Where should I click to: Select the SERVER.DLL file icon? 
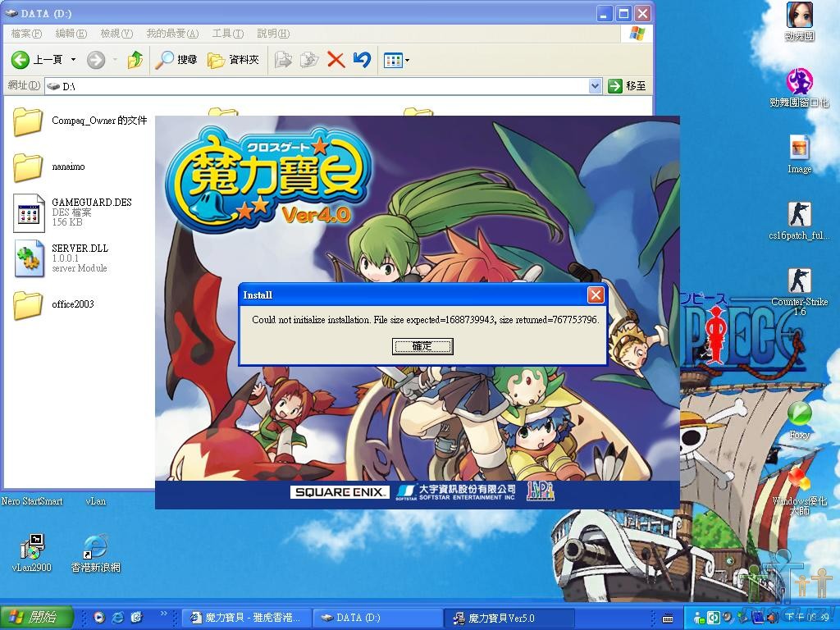(30, 258)
